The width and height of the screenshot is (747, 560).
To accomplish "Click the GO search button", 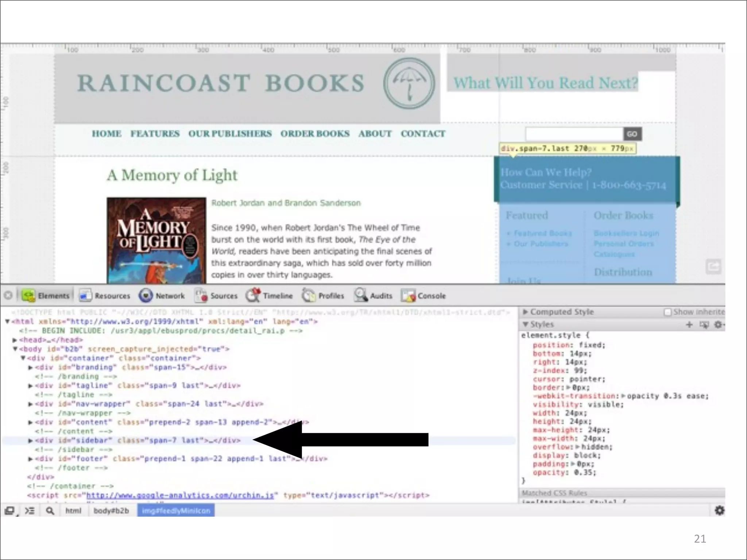I will (632, 134).
